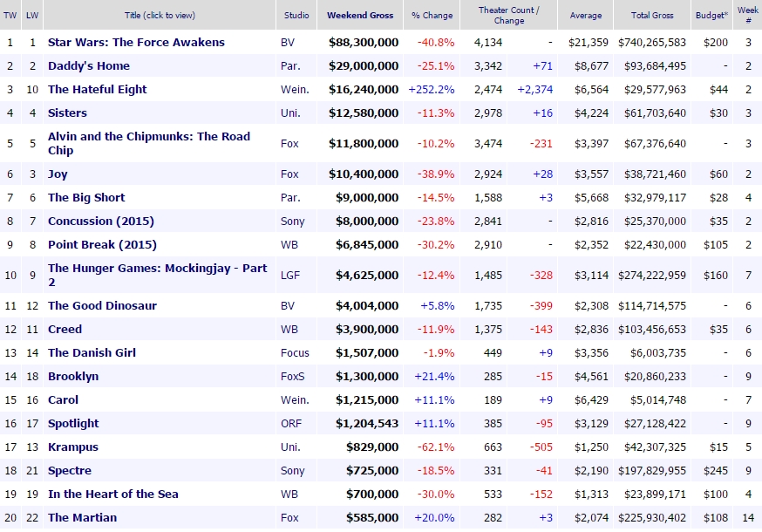Select the $245 budget value for Spectre
Image resolution: width=762 pixels, height=532 pixels.
pyautogui.click(x=715, y=471)
